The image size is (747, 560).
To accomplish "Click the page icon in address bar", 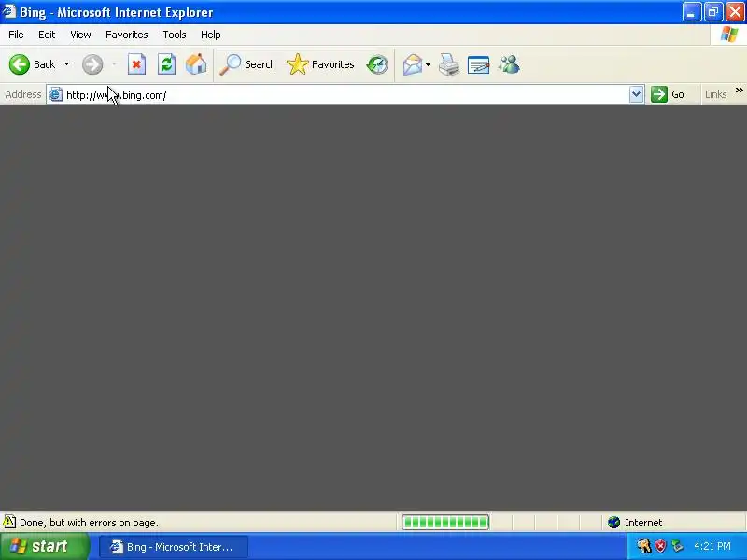I will pyautogui.click(x=56, y=94).
